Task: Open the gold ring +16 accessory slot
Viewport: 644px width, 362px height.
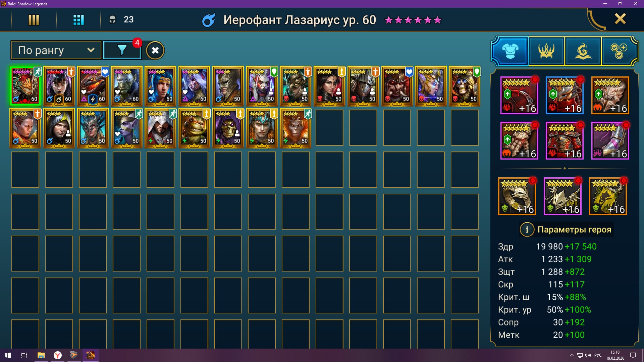Action: coord(517,196)
